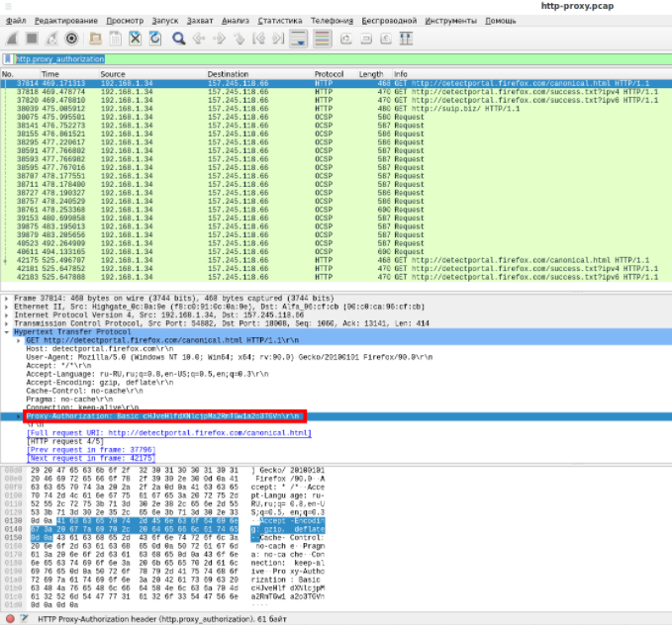Toggle packet list colorization
672x625 pixels.
(x=323, y=39)
